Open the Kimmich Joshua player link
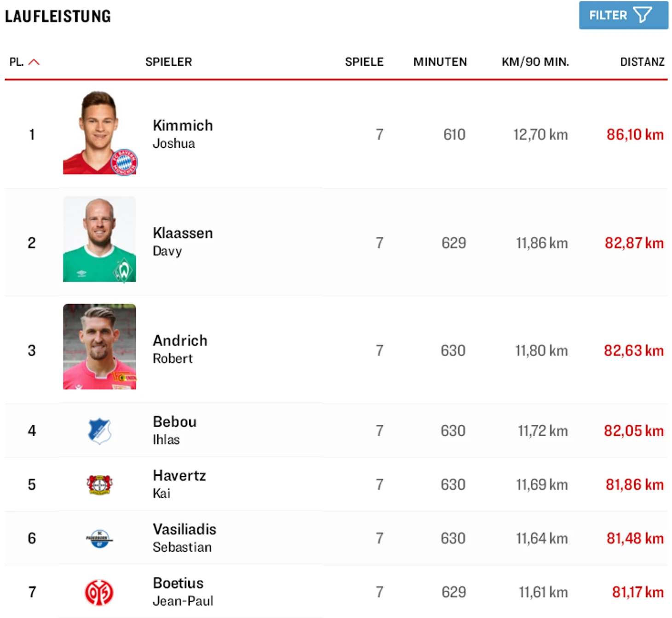 [x=183, y=133]
